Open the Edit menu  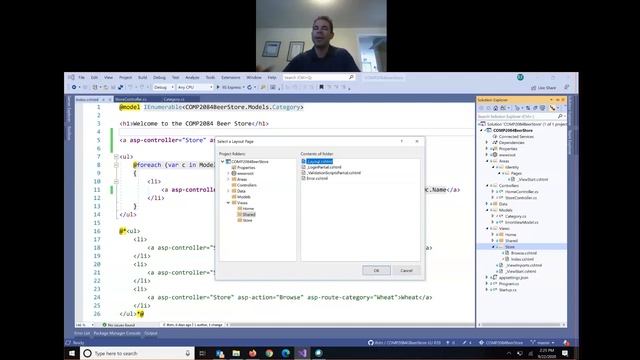pos(94,77)
